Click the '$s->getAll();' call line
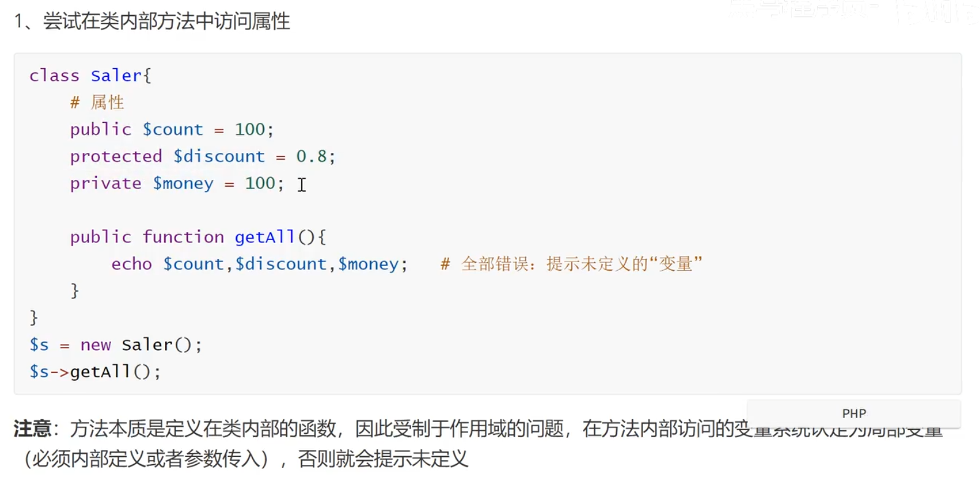 click(x=95, y=372)
